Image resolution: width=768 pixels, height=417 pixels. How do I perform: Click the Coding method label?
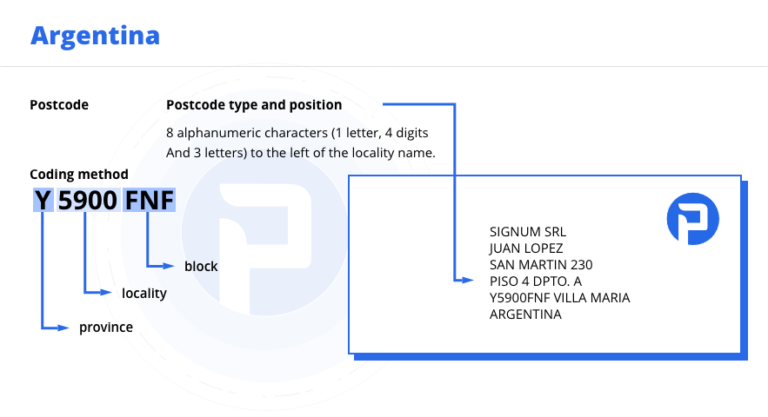[x=79, y=174]
